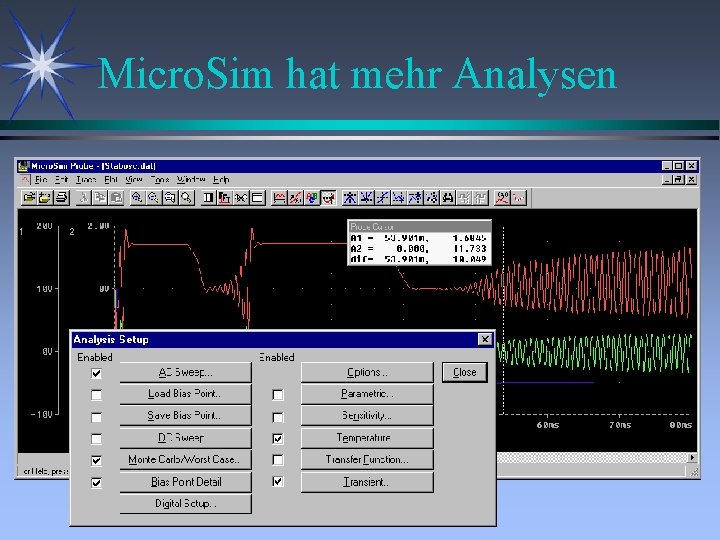Uncheck the Transient analysis checkbox
720x540 pixels.
(x=277, y=481)
